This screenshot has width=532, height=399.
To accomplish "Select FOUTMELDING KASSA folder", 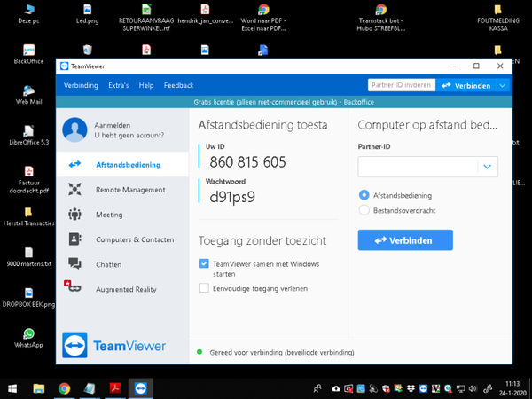I will tap(498, 18).
